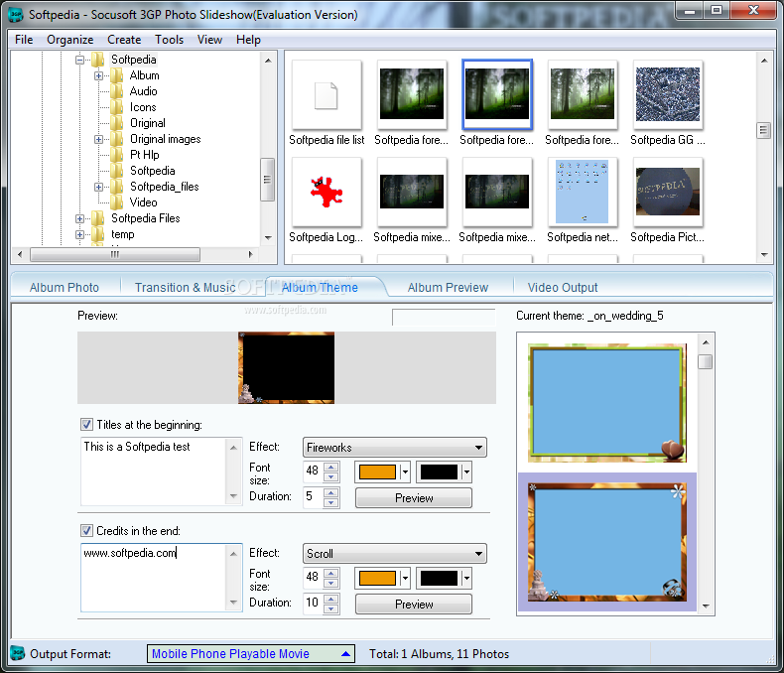Click in the credits text box
Screen dimensions: 784x673
(154, 578)
